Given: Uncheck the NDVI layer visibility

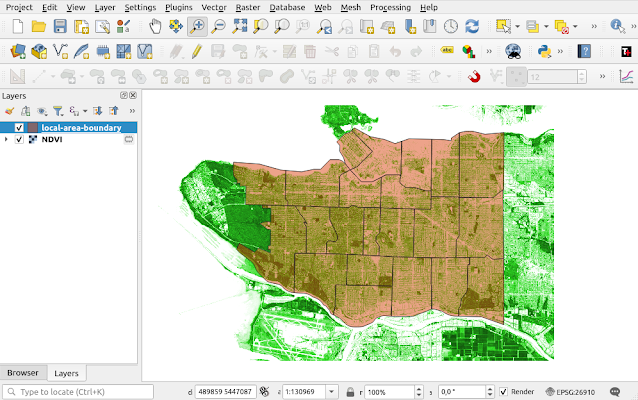Looking at the screenshot, I should (x=19, y=140).
